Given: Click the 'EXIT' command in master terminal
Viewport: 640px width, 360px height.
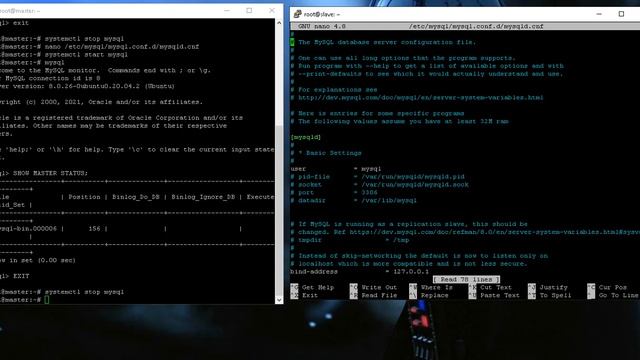Looking at the screenshot, I should [21, 276].
